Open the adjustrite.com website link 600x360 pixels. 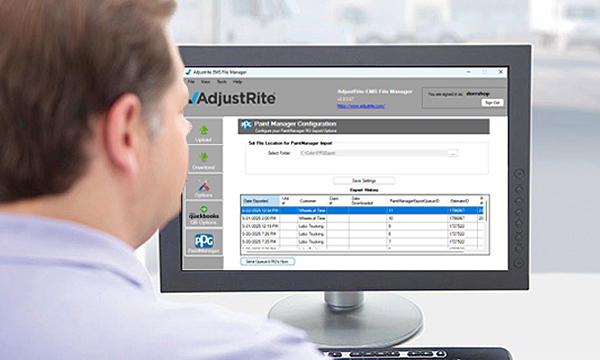361,106
